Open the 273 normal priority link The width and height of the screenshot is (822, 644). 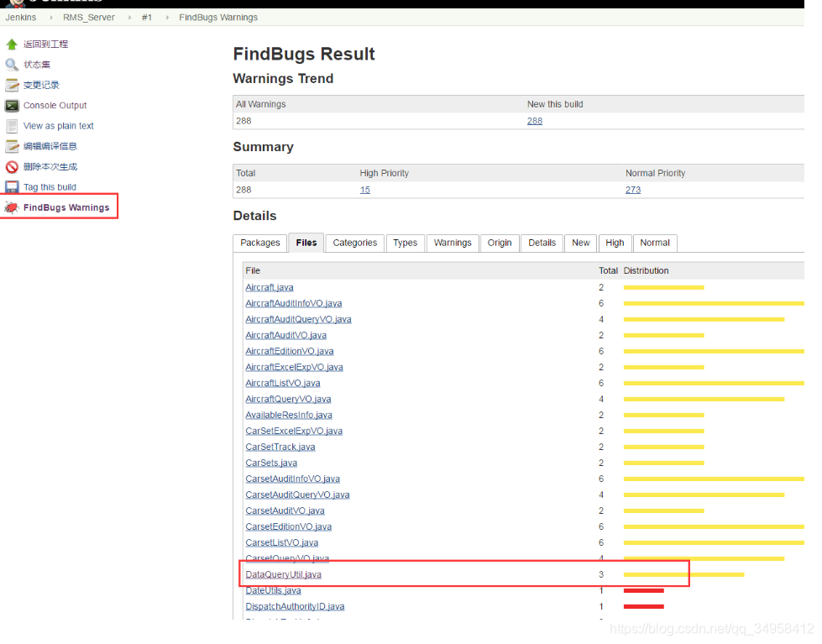(x=633, y=190)
